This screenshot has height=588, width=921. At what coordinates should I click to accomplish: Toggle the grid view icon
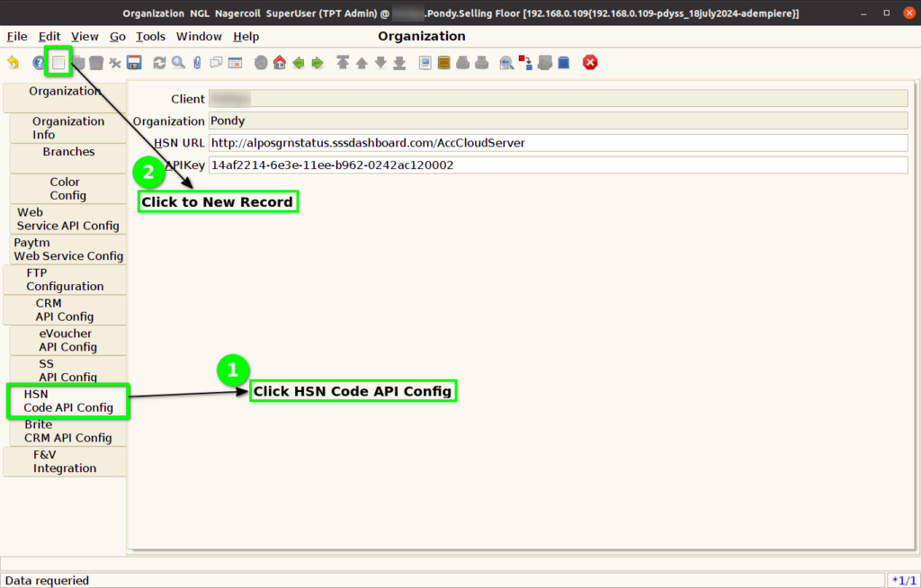235,62
